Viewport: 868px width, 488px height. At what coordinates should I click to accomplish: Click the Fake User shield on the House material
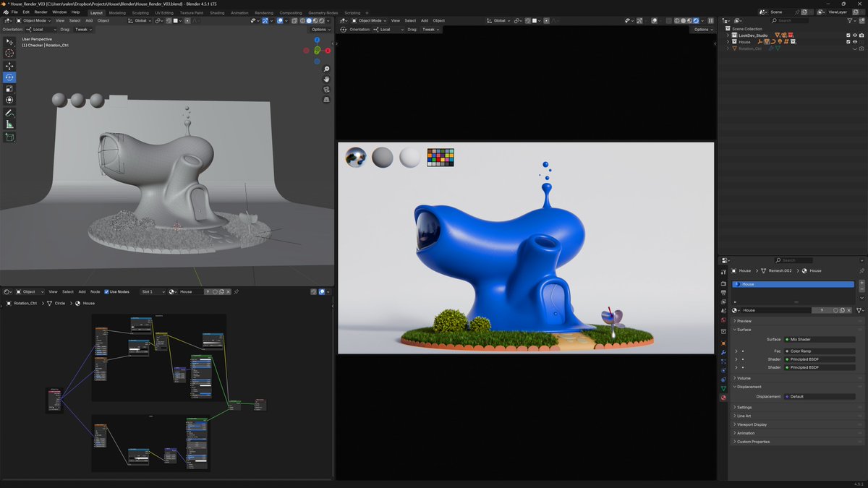click(835, 310)
